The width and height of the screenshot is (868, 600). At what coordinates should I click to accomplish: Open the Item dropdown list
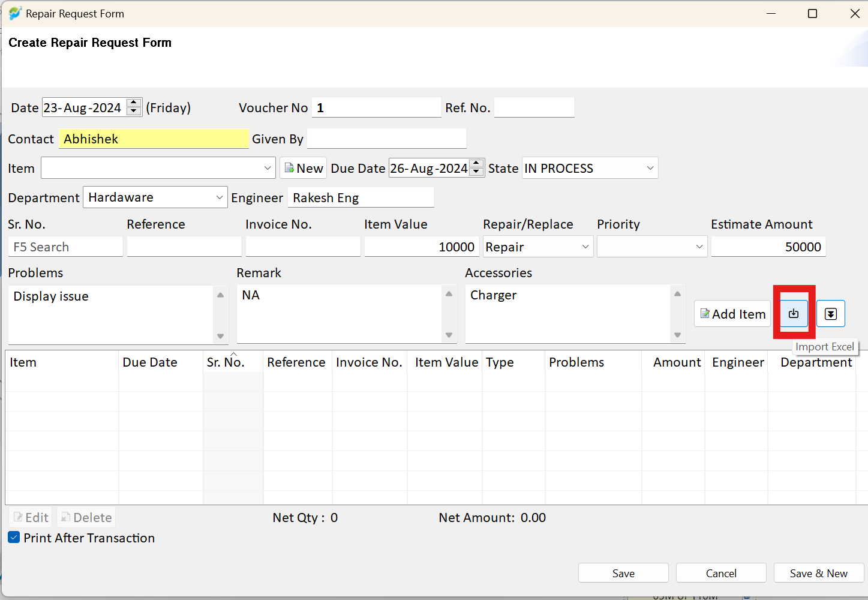pos(268,168)
